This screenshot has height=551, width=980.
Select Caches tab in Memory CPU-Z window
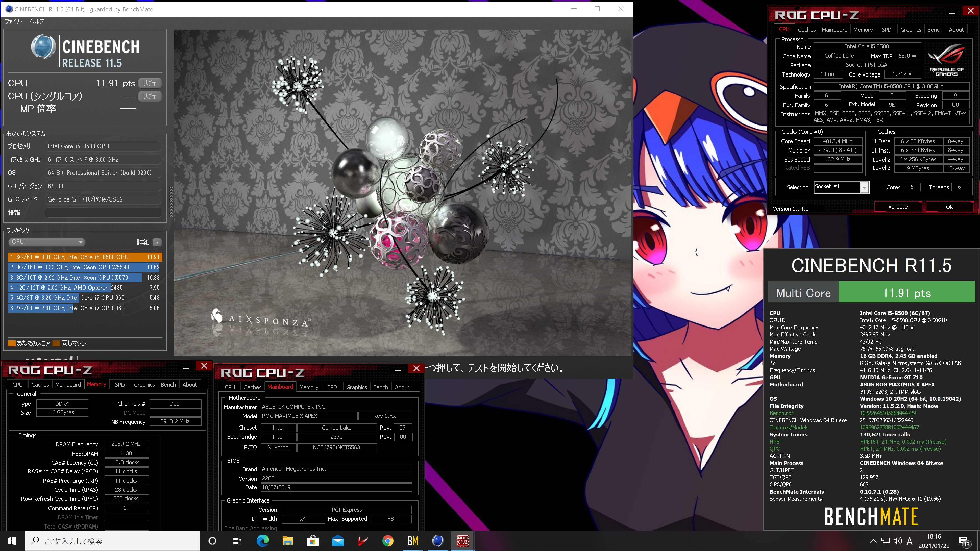click(40, 384)
